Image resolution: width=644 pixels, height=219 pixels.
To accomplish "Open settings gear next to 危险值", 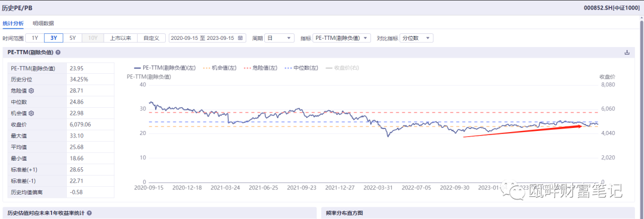I will tap(31, 90).
